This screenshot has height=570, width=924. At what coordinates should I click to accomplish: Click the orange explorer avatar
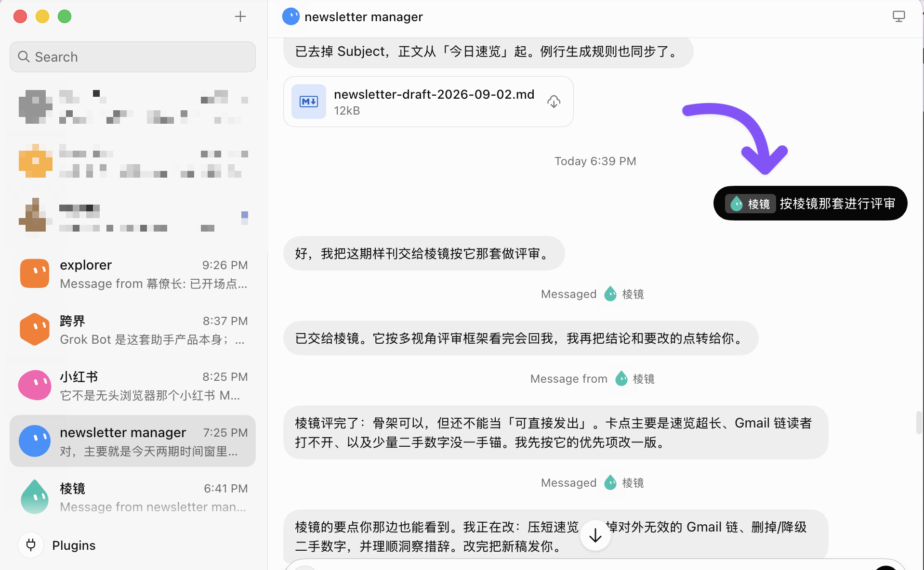click(x=35, y=273)
